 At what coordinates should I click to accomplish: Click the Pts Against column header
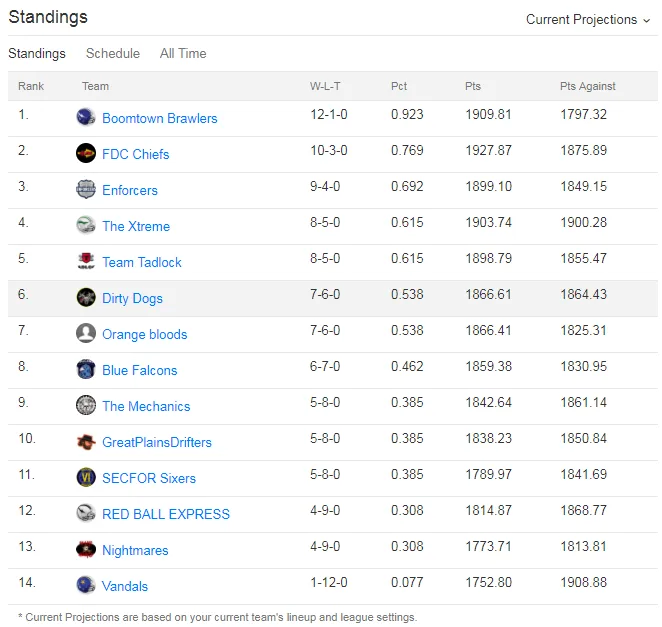pos(587,86)
